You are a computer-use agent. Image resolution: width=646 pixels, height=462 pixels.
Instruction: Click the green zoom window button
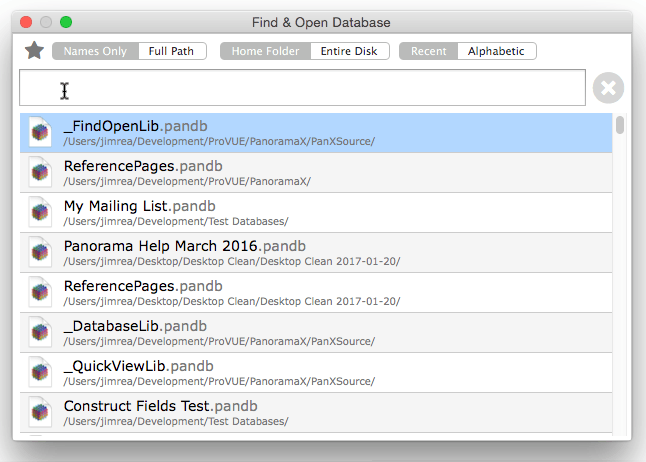click(66, 22)
